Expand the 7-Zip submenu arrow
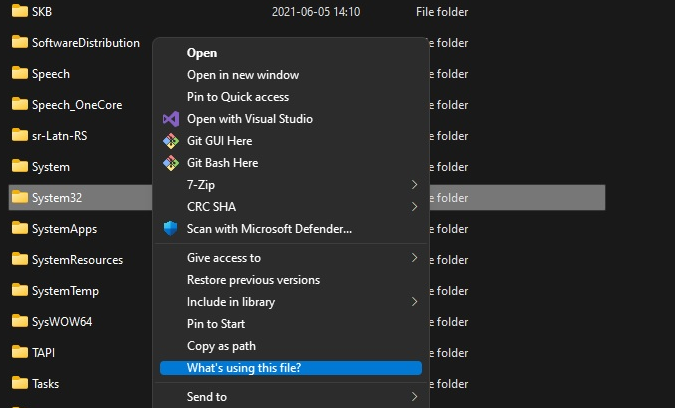The width and height of the screenshot is (675, 408). click(x=414, y=185)
